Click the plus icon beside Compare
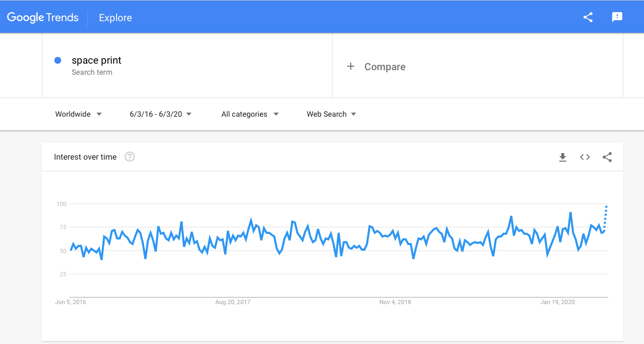The width and height of the screenshot is (644, 344). [351, 67]
